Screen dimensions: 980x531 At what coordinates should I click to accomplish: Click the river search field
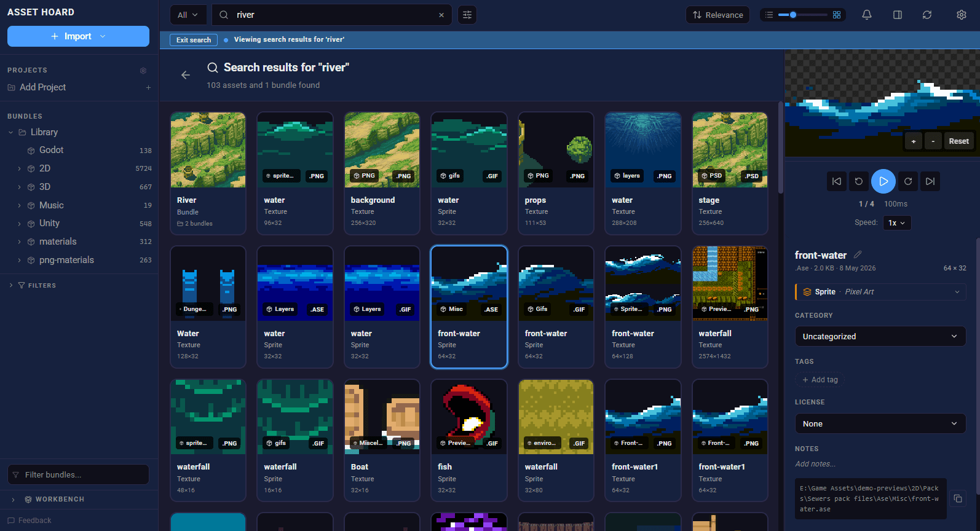click(x=332, y=15)
